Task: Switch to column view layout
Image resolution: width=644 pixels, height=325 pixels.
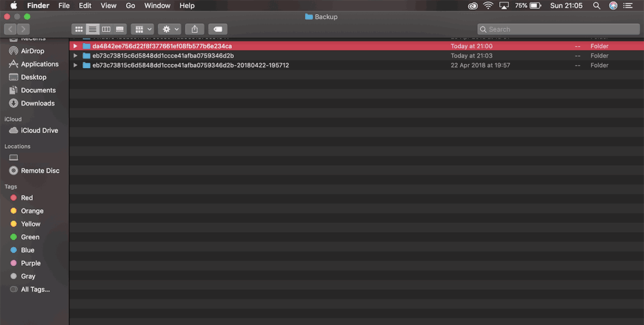Action: (106, 29)
